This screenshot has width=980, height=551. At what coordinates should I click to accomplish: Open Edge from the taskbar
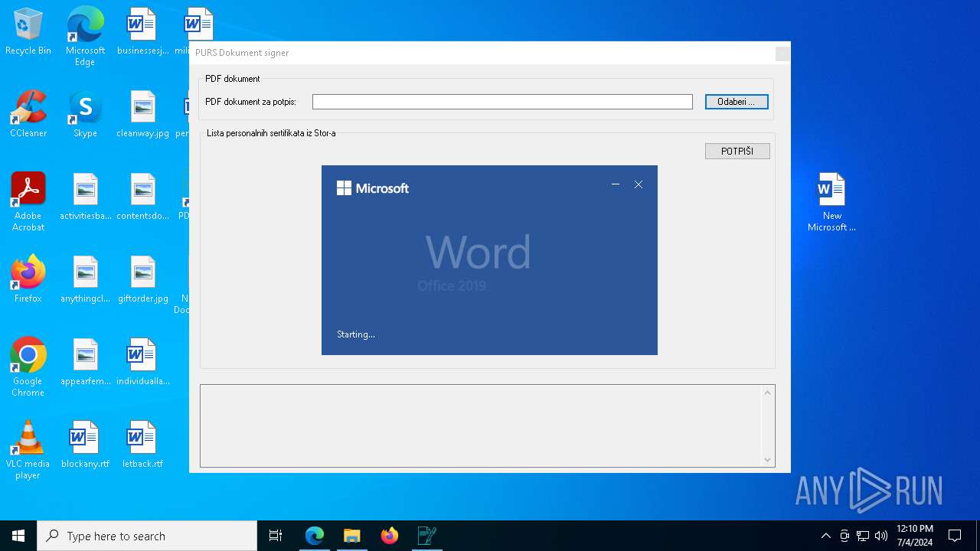(x=315, y=536)
